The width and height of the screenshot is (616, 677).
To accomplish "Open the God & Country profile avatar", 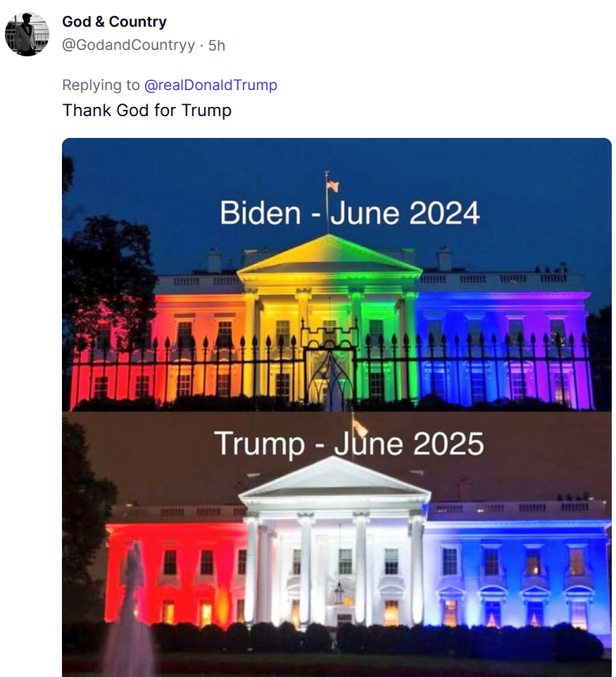I will [27, 34].
